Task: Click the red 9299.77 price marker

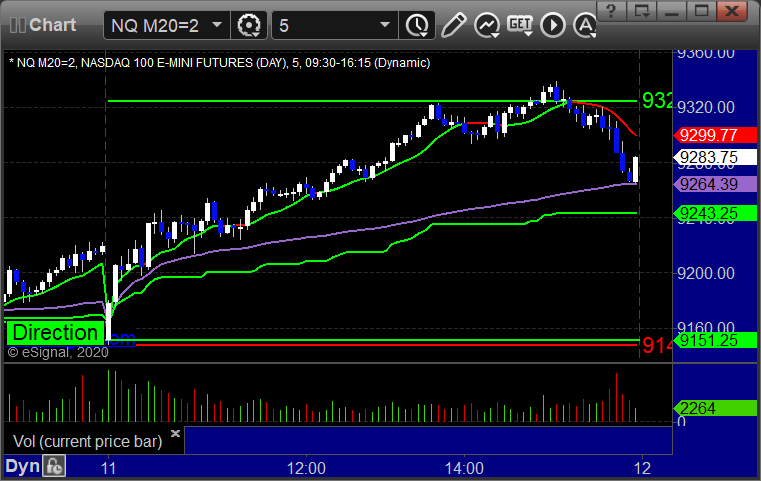Action: (715, 135)
